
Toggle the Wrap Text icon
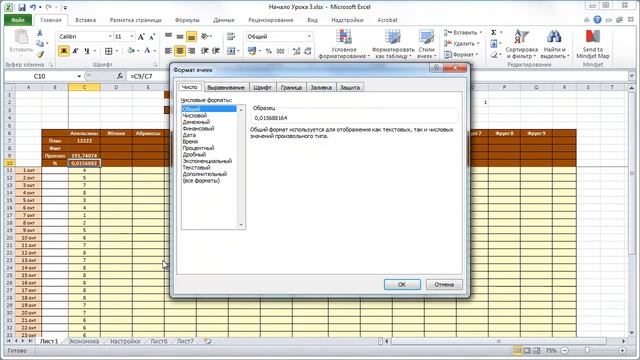(x=231, y=37)
